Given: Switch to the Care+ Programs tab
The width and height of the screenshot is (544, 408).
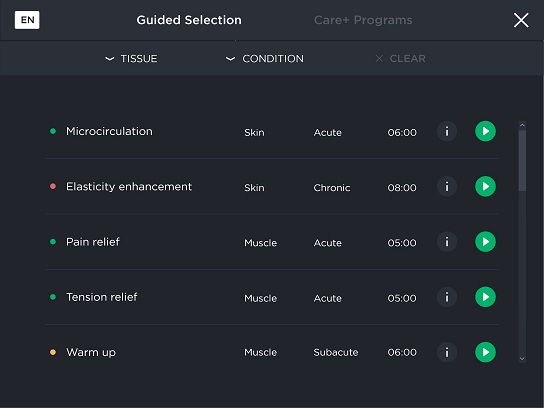Looking at the screenshot, I should tap(363, 20).
